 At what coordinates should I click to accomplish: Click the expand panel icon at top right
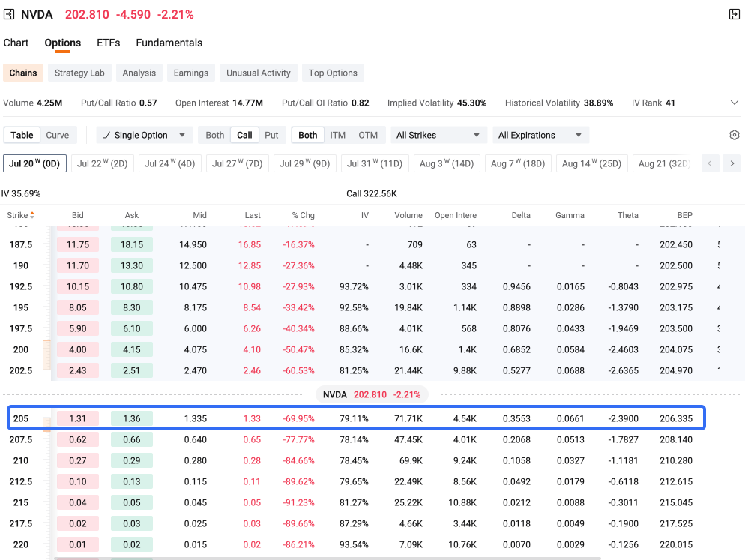(734, 14)
